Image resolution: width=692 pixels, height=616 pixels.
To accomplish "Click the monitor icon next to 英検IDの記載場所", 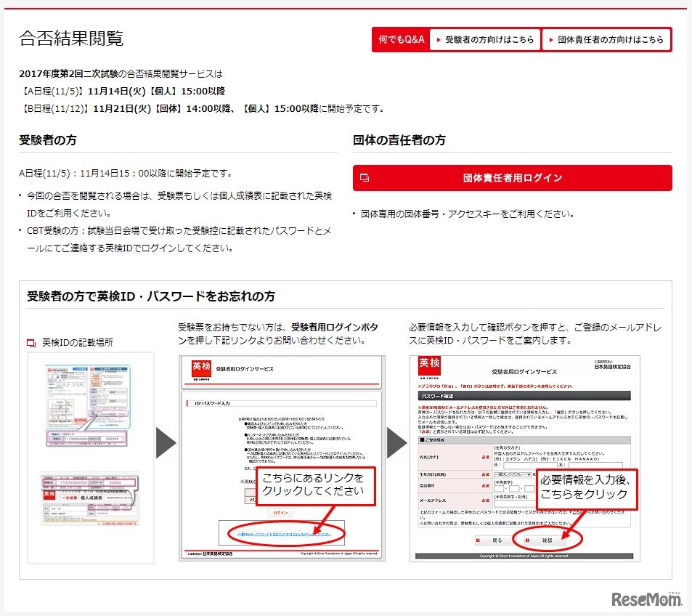I will point(30,341).
